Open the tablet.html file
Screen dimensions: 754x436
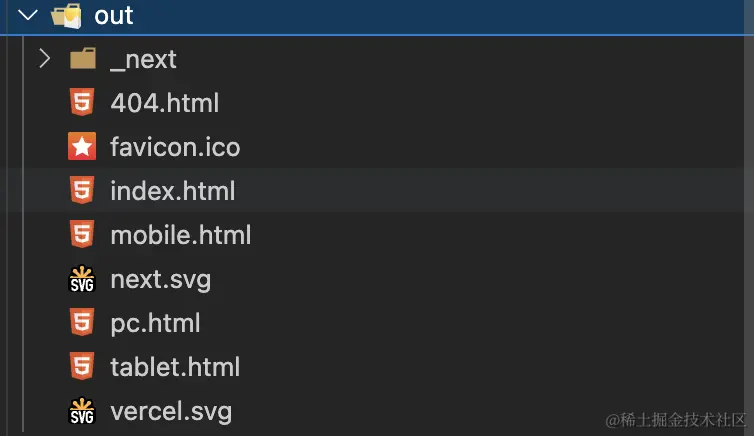(175, 367)
